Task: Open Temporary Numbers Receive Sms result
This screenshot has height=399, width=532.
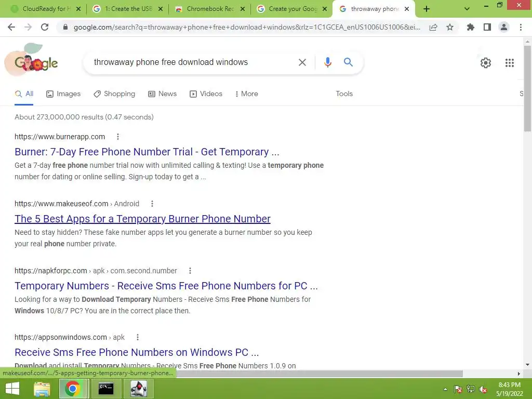Action: click(166, 286)
